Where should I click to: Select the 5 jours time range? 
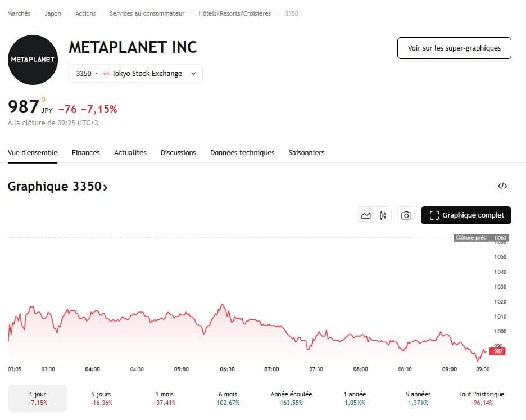point(102,398)
